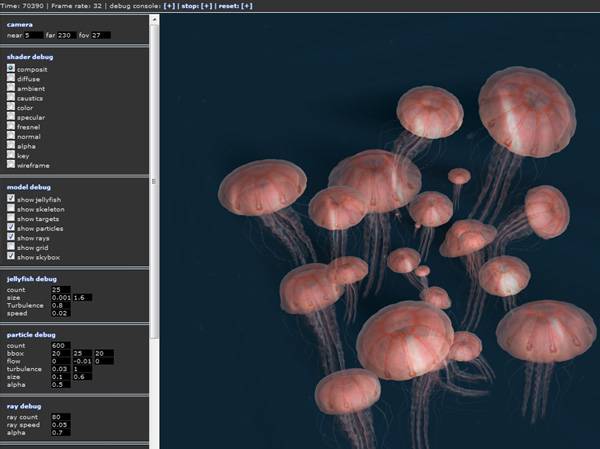Click the reset [+] link

click(x=246, y=6)
